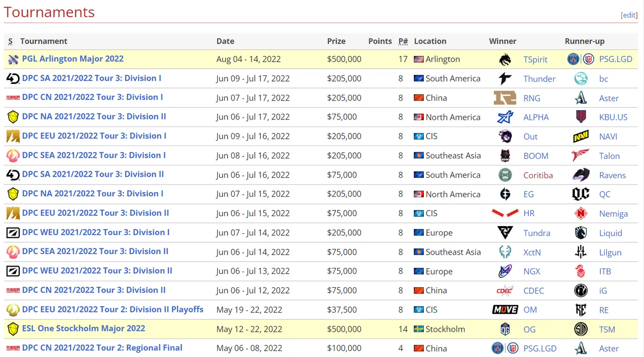
Task: Click the P# column header
Action: point(403,41)
